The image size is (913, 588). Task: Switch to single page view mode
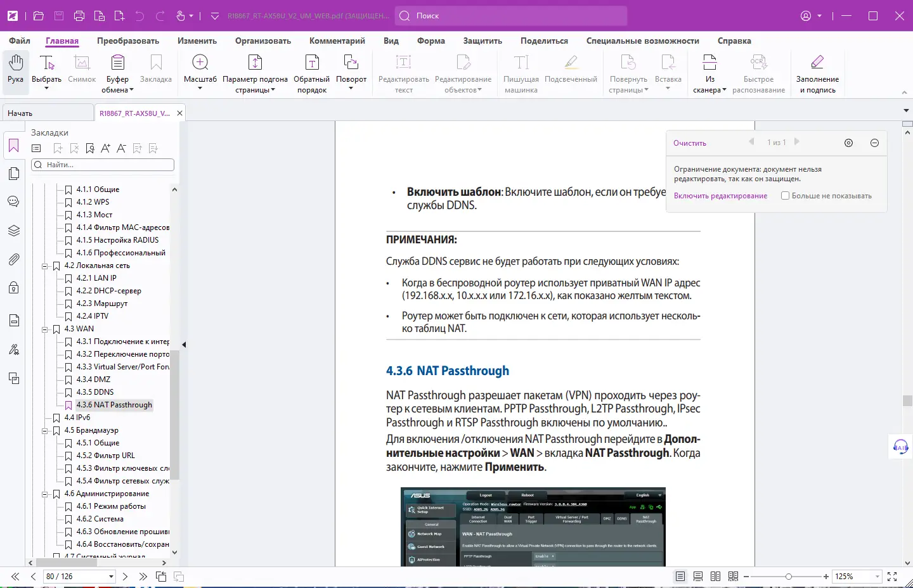[680, 577]
